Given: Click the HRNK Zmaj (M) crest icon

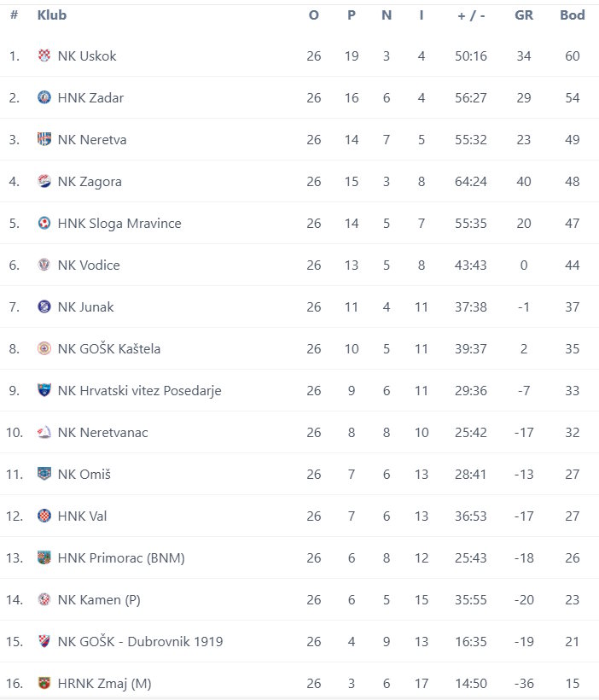Looking at the screenshot, I should pyautogui.click(x=44, y=683).
